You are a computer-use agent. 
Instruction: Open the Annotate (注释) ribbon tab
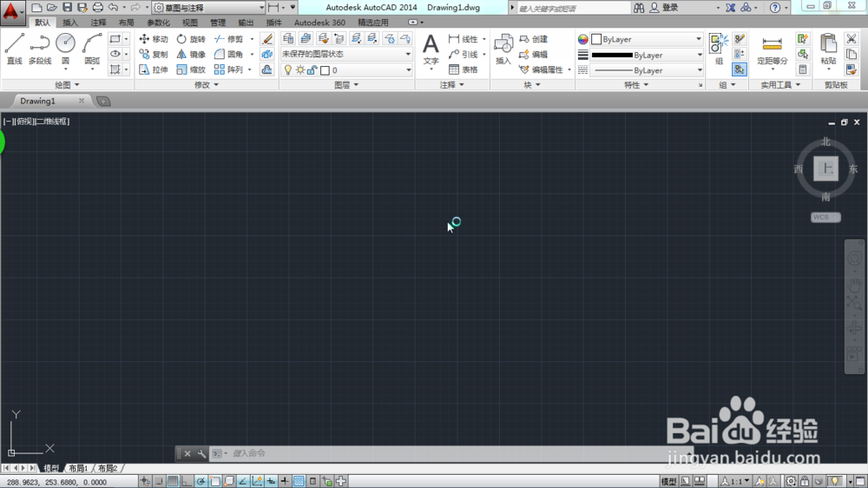click(98, 23)
